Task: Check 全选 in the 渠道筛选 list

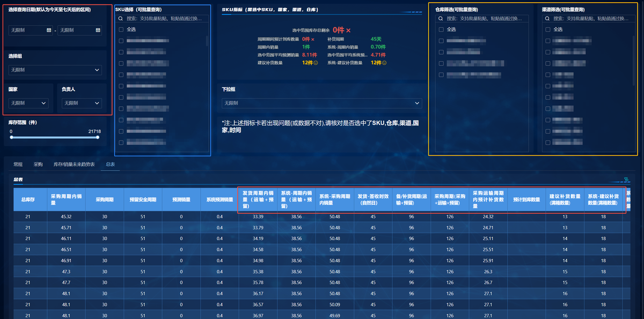Action: (x=548, y=29)
